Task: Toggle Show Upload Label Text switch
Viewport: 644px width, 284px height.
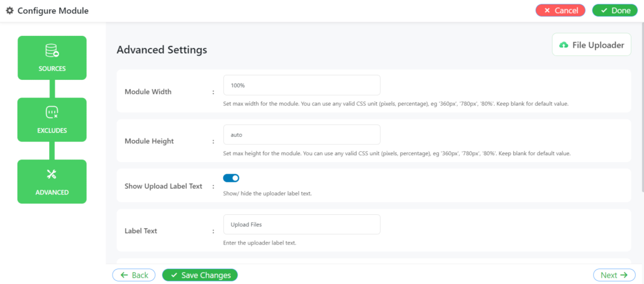Action: coord(231,178)
